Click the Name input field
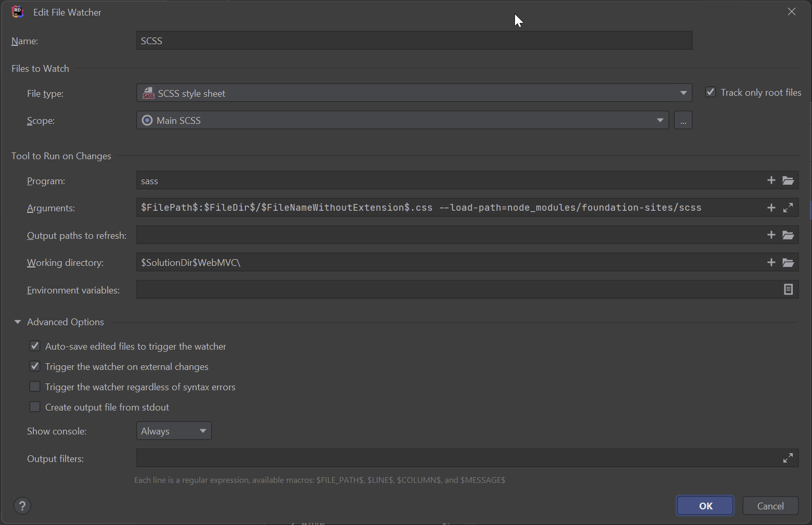 tap(414, 41)
